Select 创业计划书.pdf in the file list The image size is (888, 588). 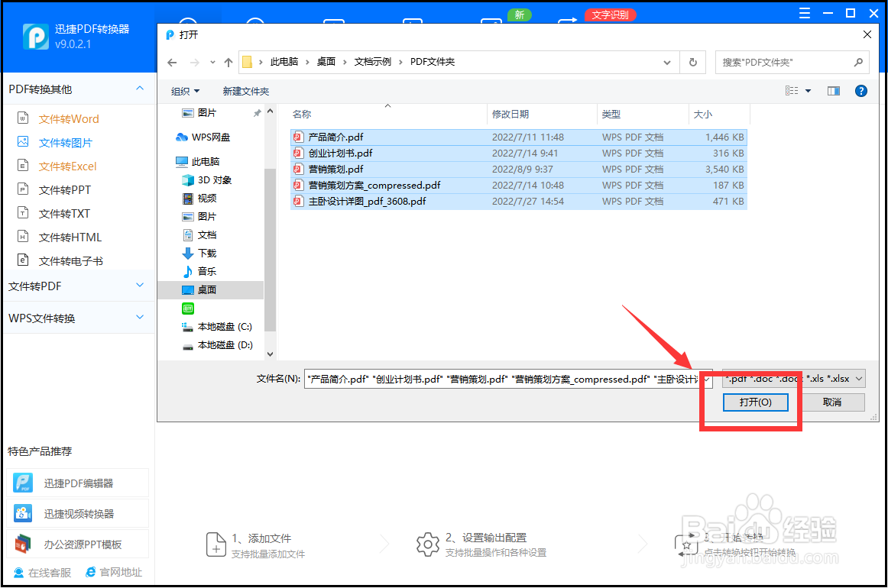click(x=518, y=153)
